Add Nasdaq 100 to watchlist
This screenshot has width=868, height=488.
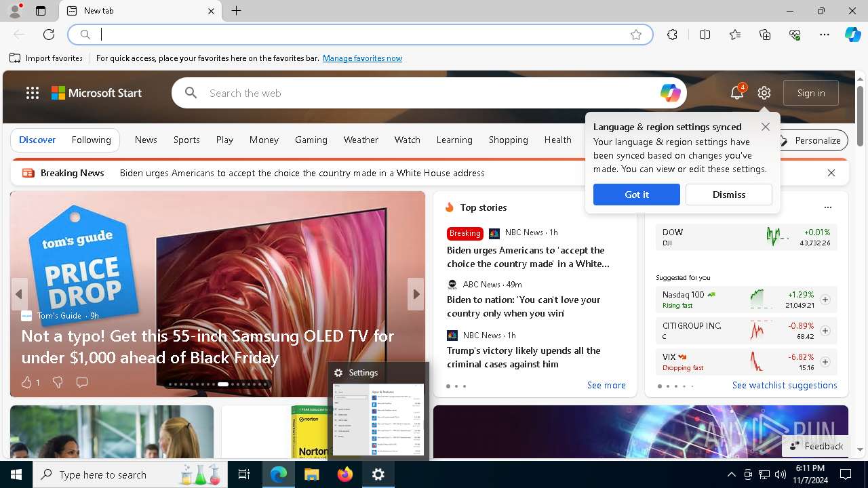pyautogui.click(x=825, y=300)
